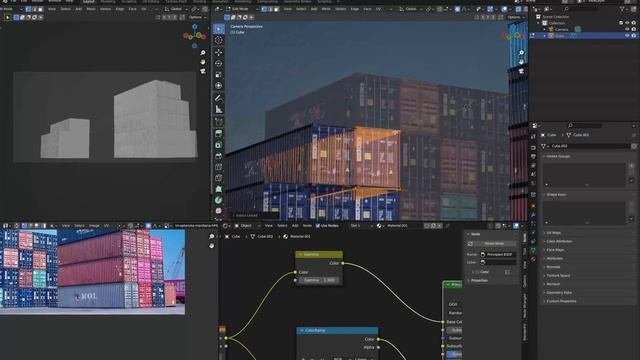Open the green Object Data properties tab
Screen dimensions: 640x360
tap(533, 250)
